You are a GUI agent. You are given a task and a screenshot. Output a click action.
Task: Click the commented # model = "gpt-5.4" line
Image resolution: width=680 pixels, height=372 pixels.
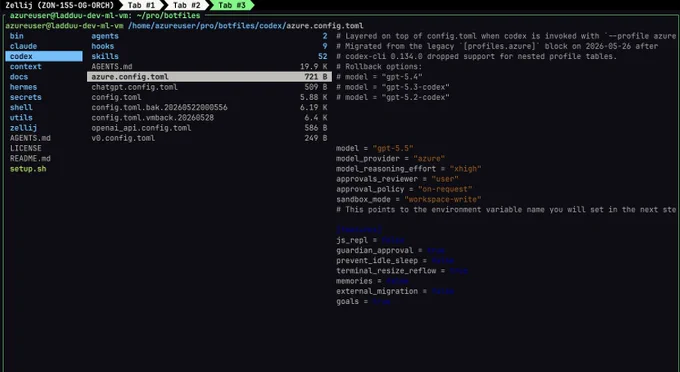click(x=379, y=77)
